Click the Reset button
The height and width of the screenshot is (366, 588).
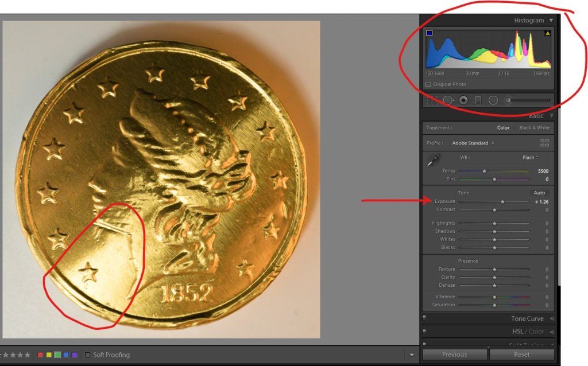pyautogui.click(x=521, y=355)
